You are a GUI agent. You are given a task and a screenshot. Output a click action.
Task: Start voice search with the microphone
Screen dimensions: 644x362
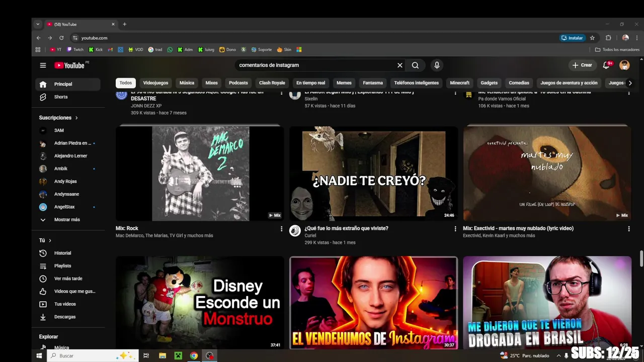(x=437, y=65)
